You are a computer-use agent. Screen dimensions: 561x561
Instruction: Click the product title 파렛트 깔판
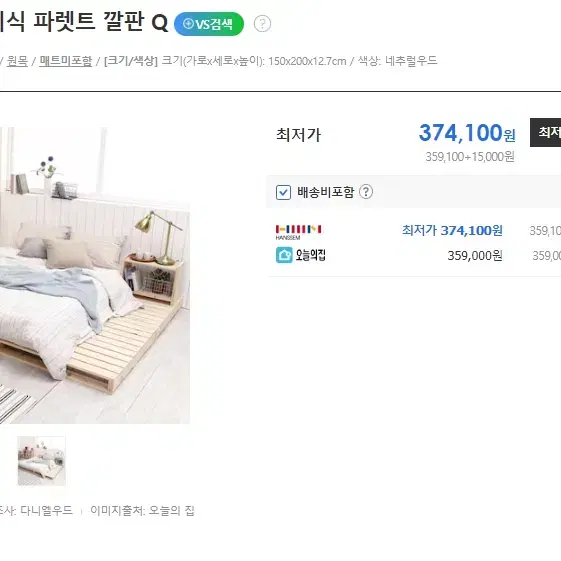88,21
